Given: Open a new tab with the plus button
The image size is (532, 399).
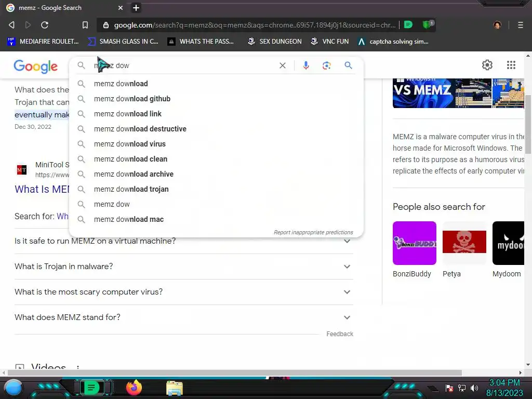Looking at the screenshot, I should [136, 8].
